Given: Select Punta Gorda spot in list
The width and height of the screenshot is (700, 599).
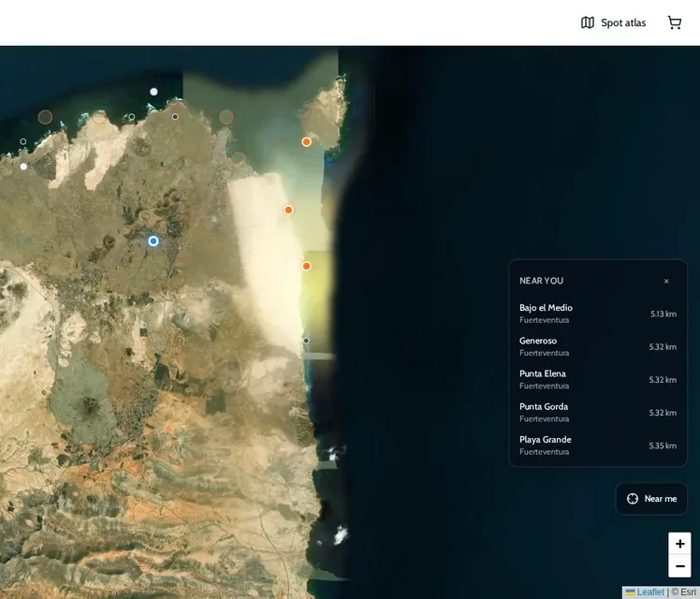Looking at the screenshot, I should tap(598, 413).
